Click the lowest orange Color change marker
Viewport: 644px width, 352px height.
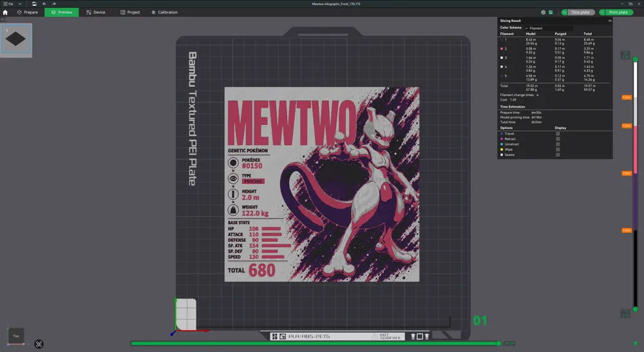(627, 230)
